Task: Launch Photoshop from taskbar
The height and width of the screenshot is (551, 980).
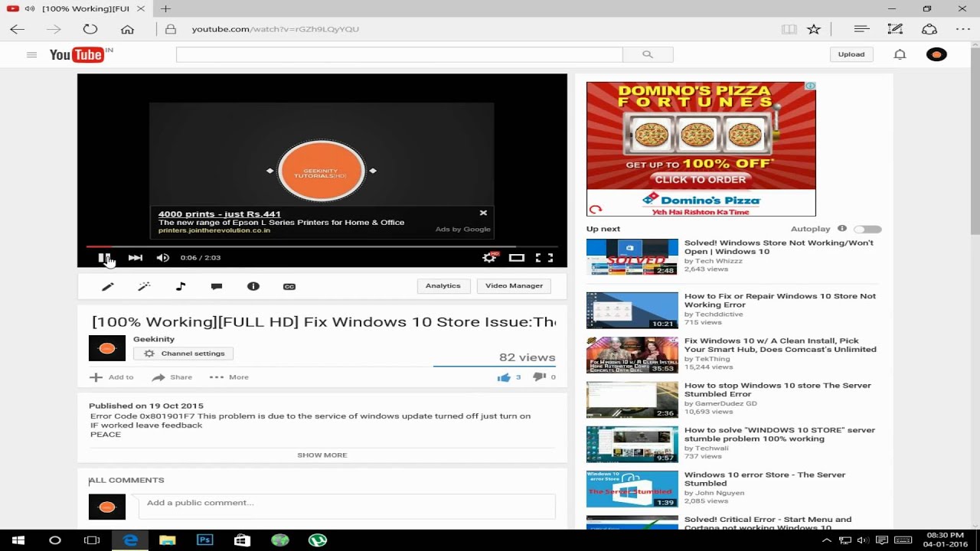Action: point(204,540)
